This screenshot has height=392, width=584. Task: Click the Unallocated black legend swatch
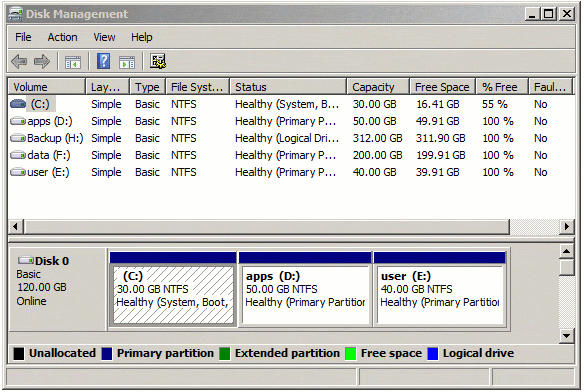[19, 354]
